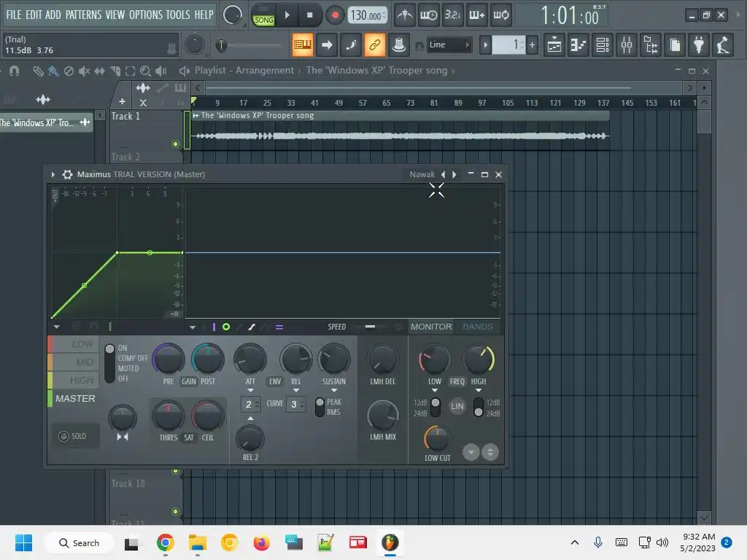Click the 130.000 tempo field

367,16
